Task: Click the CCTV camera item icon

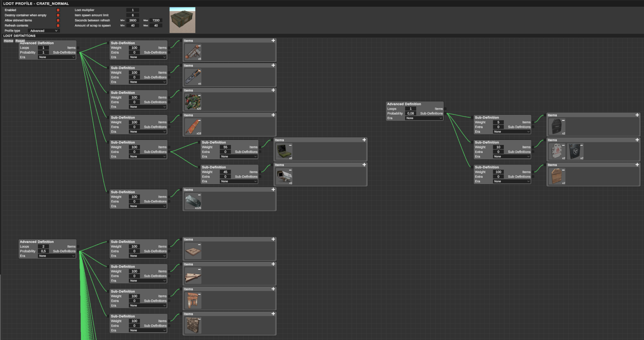Action: pos(283,176)
